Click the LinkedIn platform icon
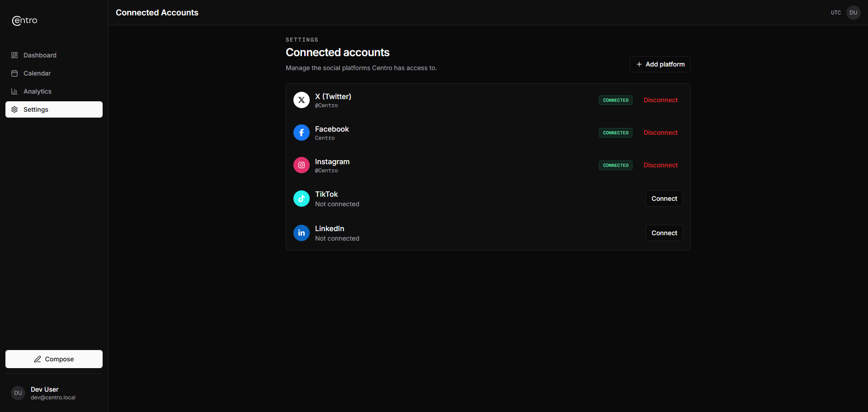Image resolution: width=868 pixels, height=412 pixels. point(302,233)
